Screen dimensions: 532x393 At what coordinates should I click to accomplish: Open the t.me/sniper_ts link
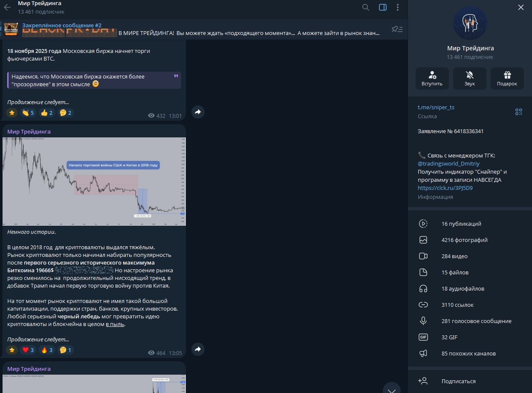[436, 107]
